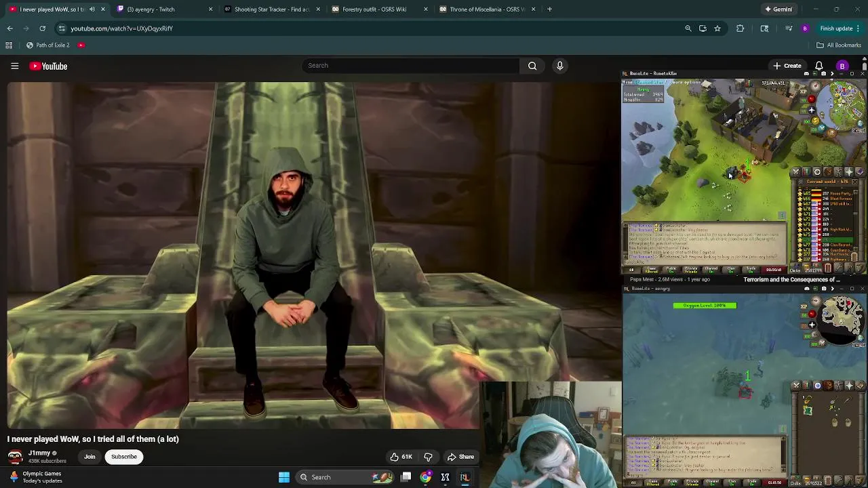Open Prayer tab in aengry window

point(850,386)
